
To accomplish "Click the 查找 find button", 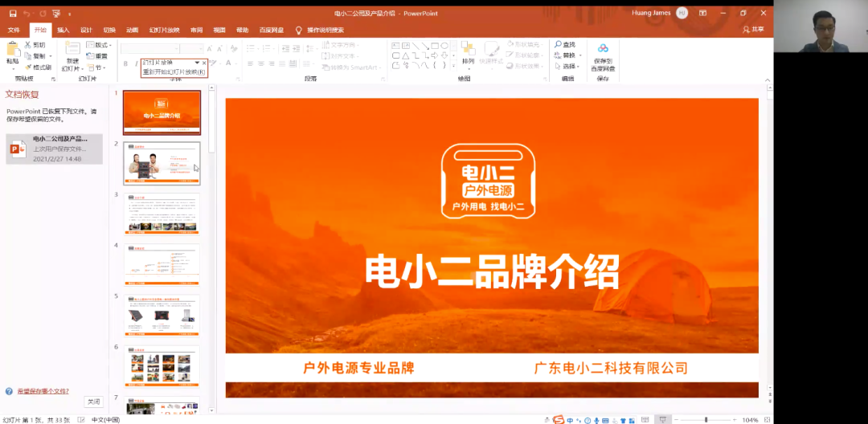I will point(565,45).
